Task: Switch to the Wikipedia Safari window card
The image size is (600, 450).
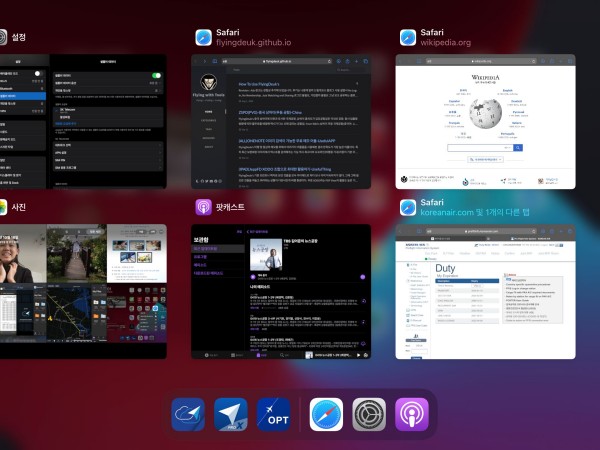Action: click(x=486, y=122)
